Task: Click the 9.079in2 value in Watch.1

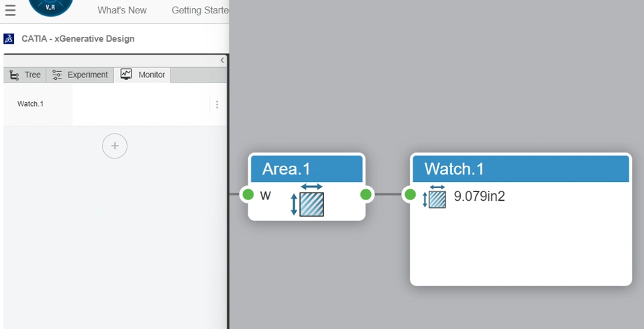Action: tap(479, 197)
